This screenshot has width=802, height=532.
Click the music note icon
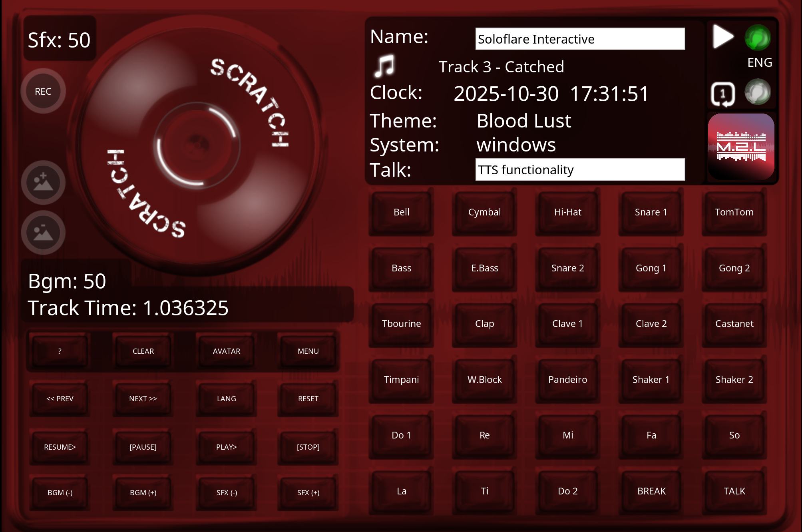pos(384,66)
